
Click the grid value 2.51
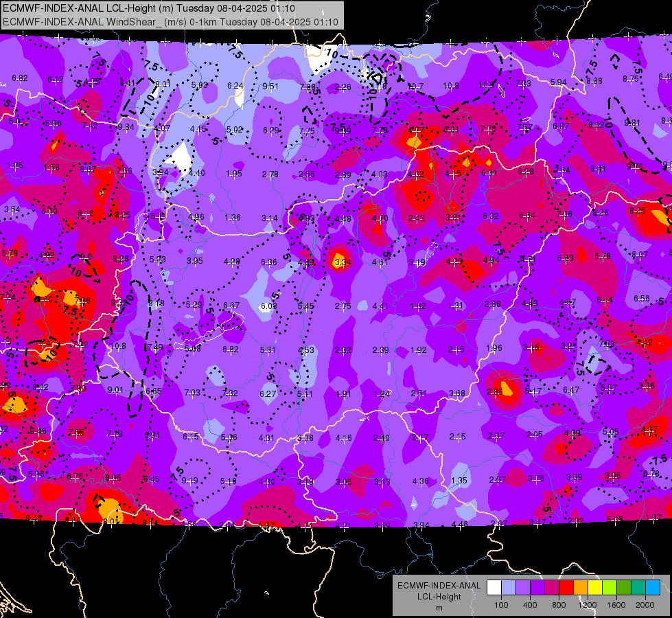coord(419,393)
